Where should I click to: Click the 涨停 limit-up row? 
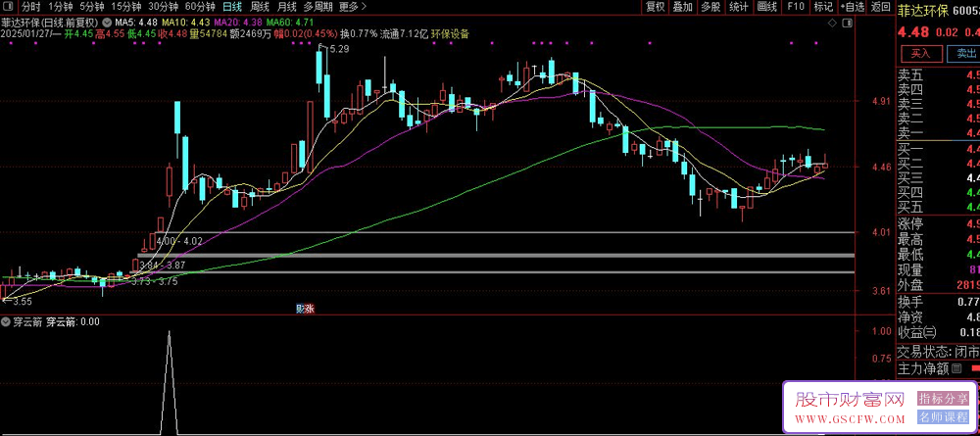click(938, 223)
